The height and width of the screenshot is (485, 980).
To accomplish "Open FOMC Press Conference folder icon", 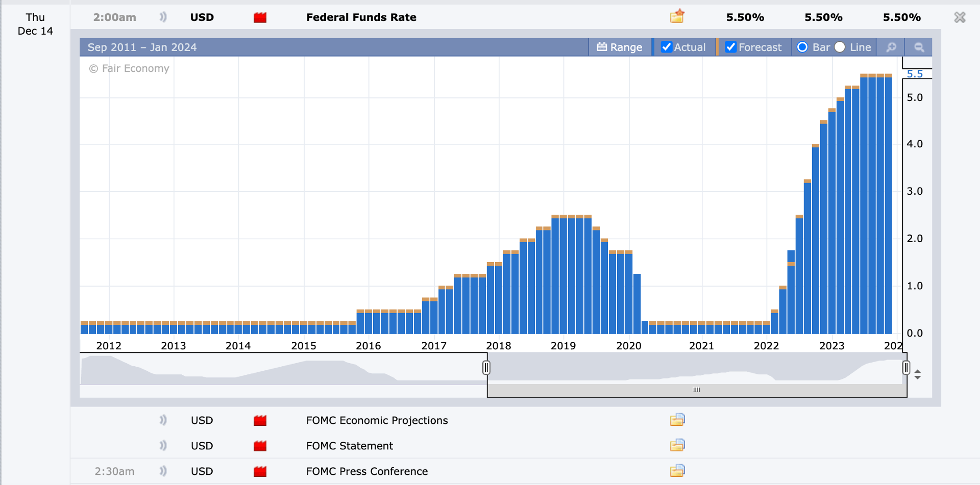I will (x=677, y=471).
